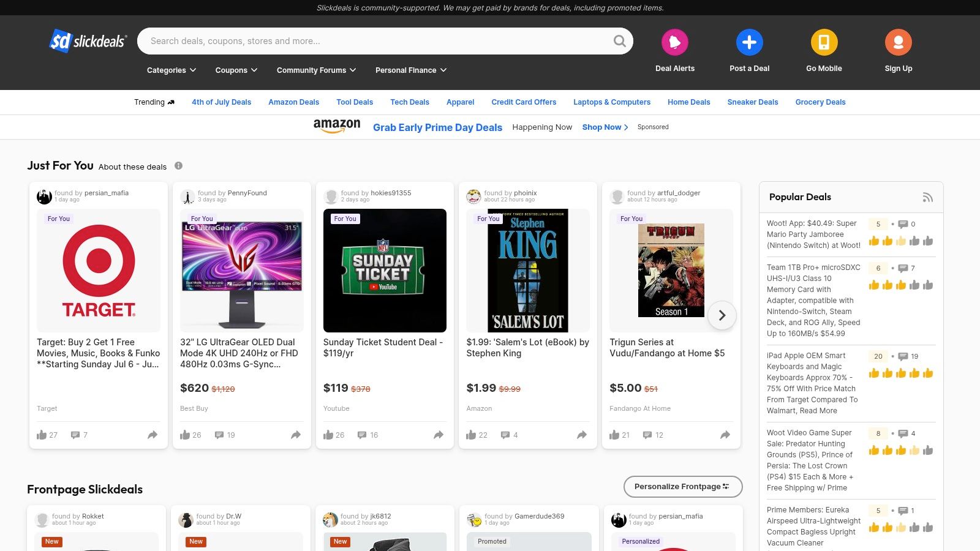The width and height of the screenshot is (980, 551).
Task: Open the Trigun Season 1 image
Action: 671,271
